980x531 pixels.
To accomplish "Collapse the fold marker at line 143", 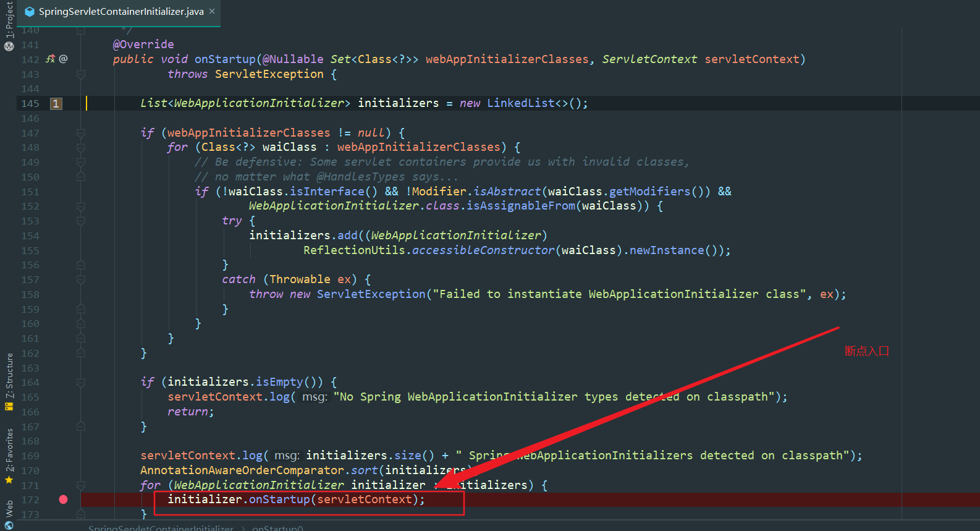I will [80, 74].
